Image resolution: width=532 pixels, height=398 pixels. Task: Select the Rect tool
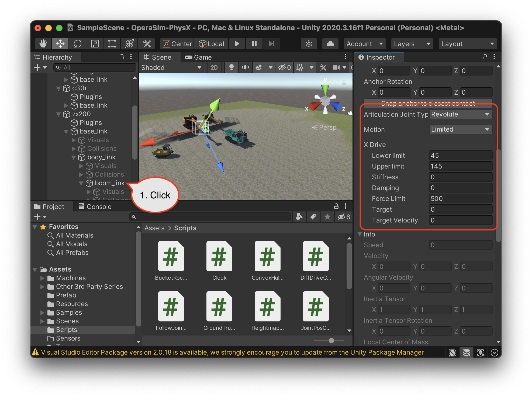112,44
